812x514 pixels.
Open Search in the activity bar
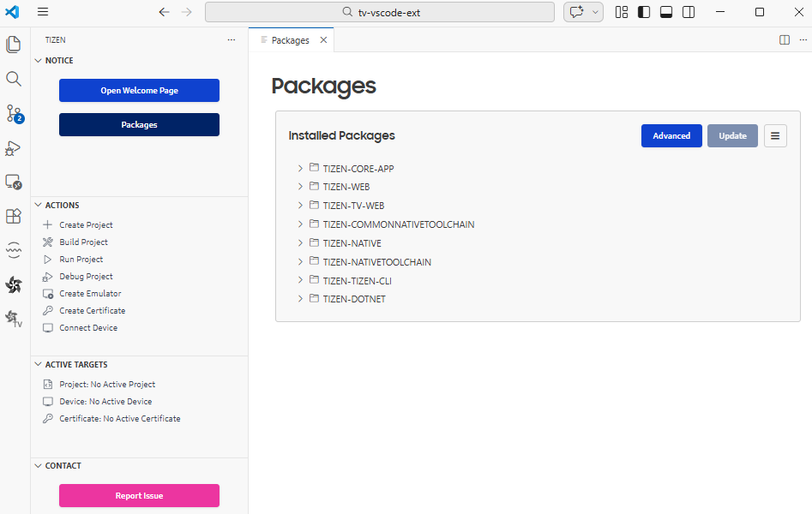(x=14, y=79)
